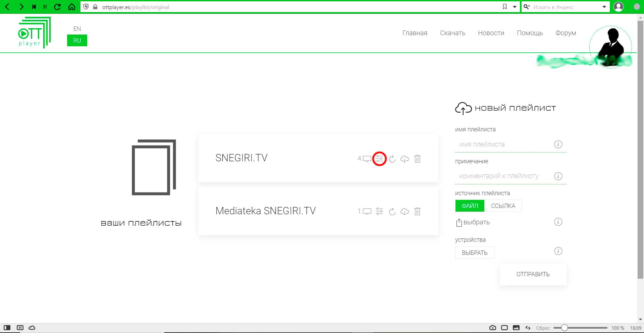Click the rewind navigation button
The image size is (644, 333).
[x=34, y=7]
